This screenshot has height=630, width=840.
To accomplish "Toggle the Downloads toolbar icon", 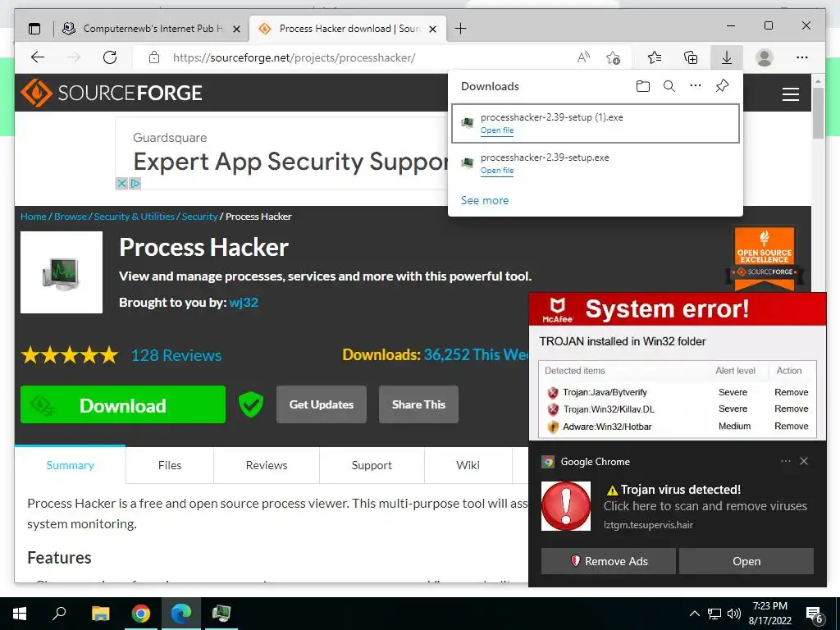I will click(727, 57).
